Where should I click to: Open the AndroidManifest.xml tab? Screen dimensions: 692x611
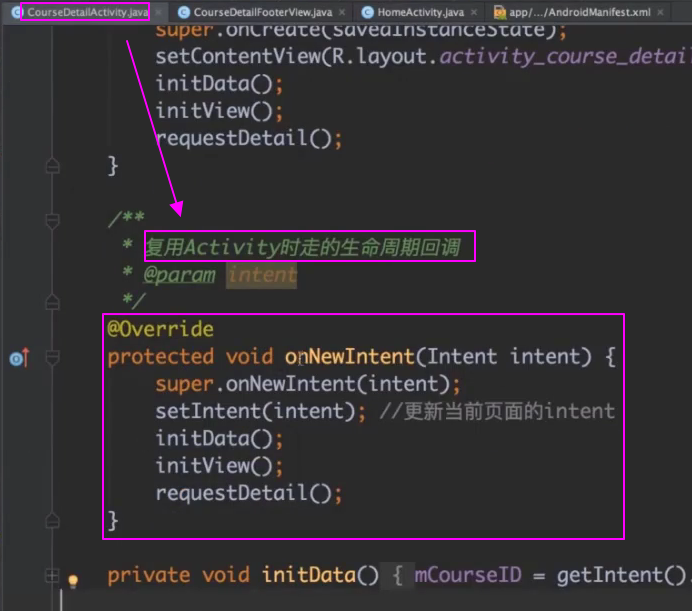pyautogui.click(x=579, y=12)
